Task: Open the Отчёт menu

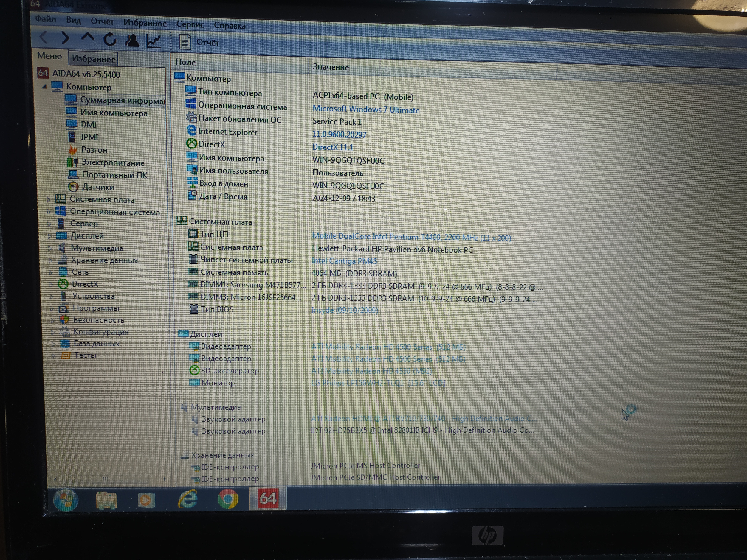Action: tap(102, 21)
